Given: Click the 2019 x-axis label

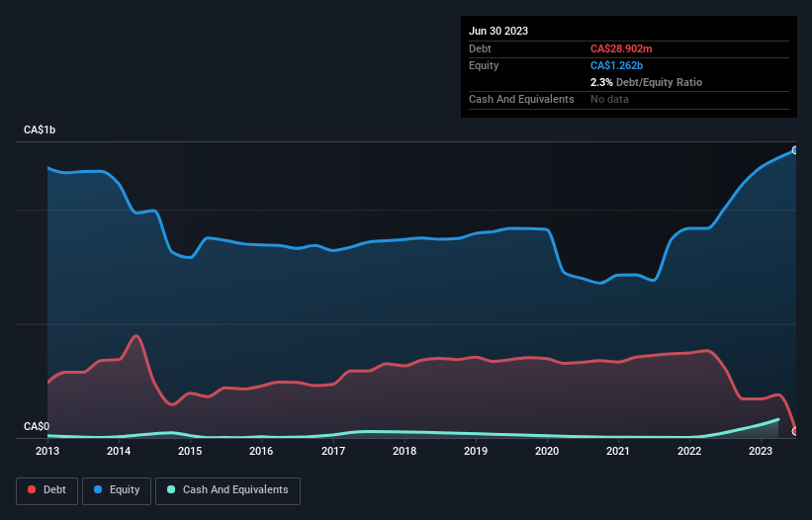Looking at the screenshot, I should coord(476,451).
